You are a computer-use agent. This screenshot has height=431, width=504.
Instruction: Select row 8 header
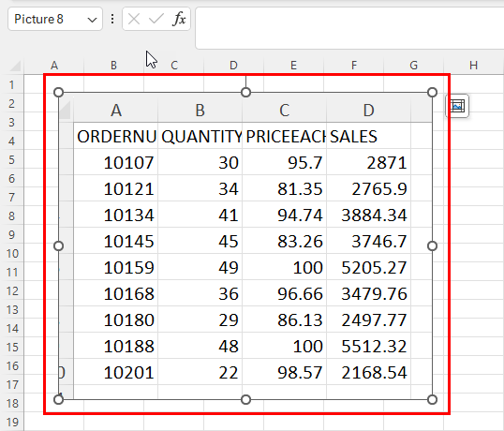tap(12, 216)
